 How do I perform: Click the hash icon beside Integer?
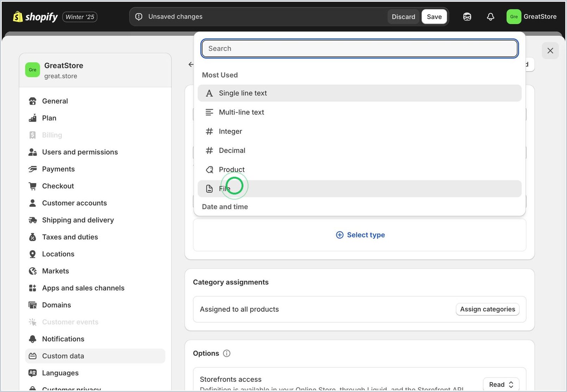coord(209,131)
